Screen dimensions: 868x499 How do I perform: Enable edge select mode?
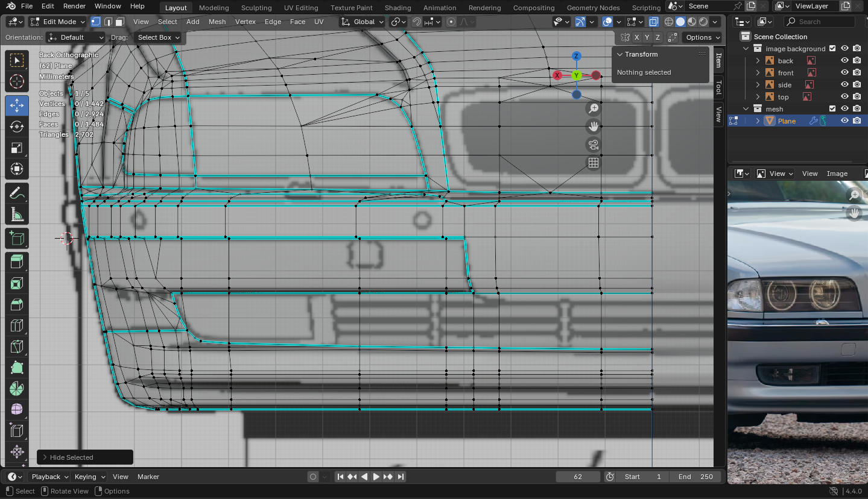tap(107, 22)
